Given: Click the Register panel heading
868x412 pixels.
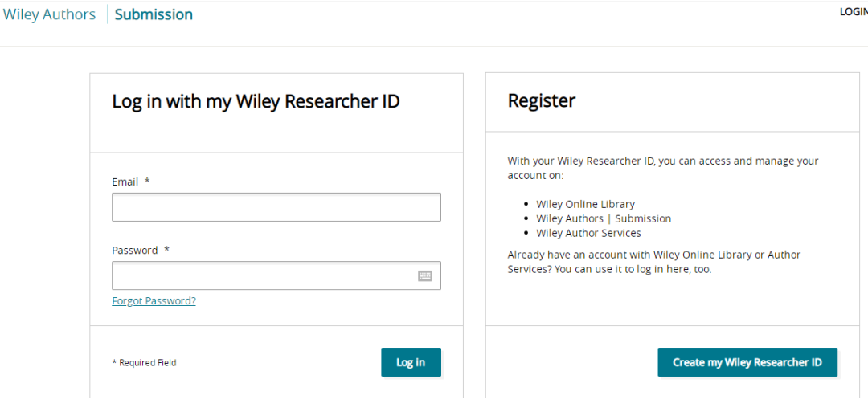Looking at the screenshot, I should [x=542, y=101].
